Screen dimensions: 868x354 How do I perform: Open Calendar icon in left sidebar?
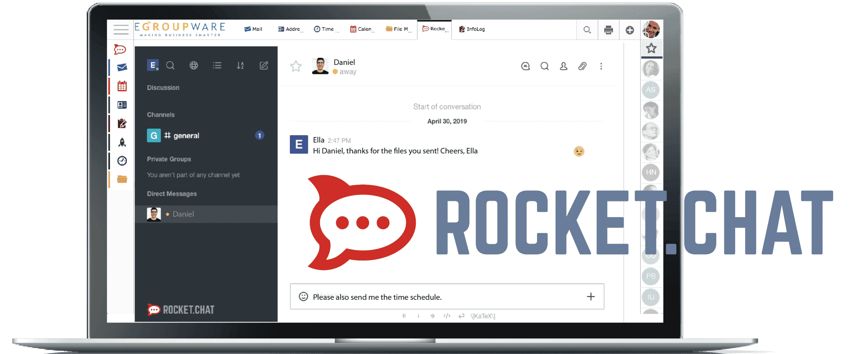click(122, 86)
